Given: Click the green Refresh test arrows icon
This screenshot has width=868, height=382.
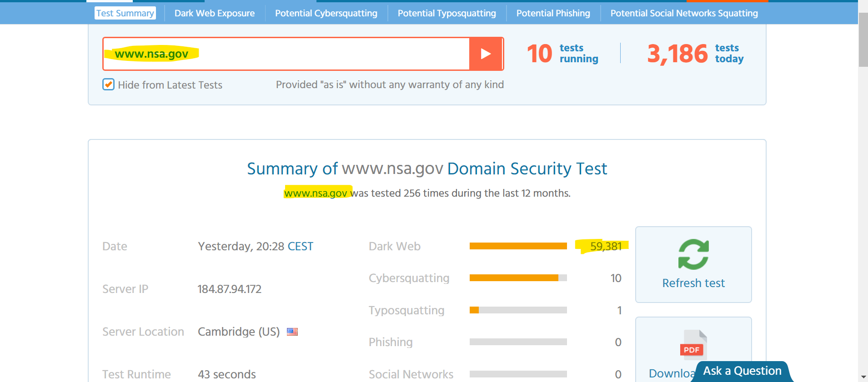Looking at the screenshot, I should [693, 254].
